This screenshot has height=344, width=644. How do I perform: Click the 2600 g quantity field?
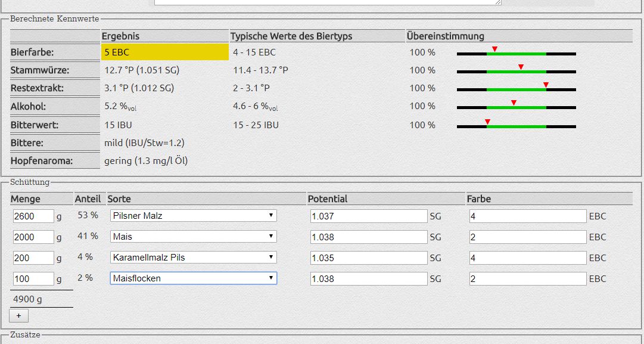(33, 216)
